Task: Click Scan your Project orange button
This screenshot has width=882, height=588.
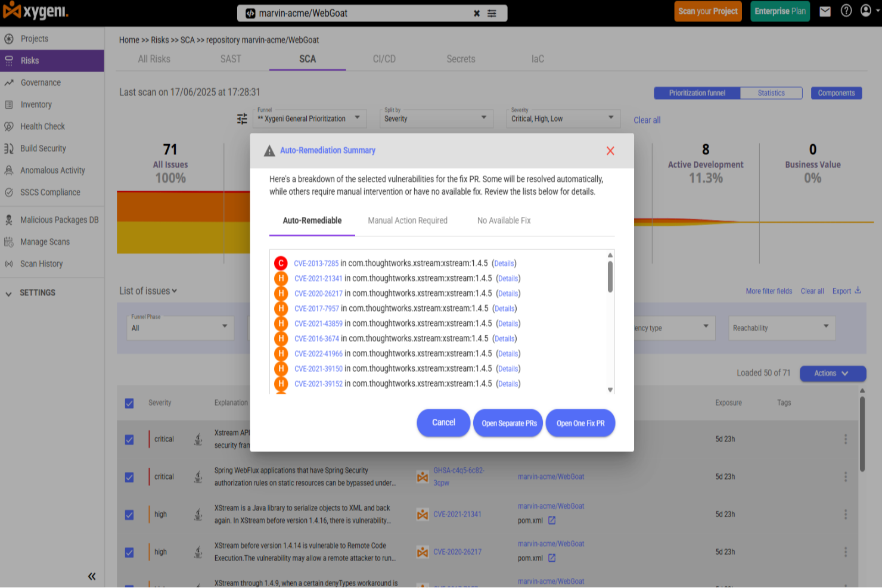Action: pyautogui.click(x=708, y=11)
